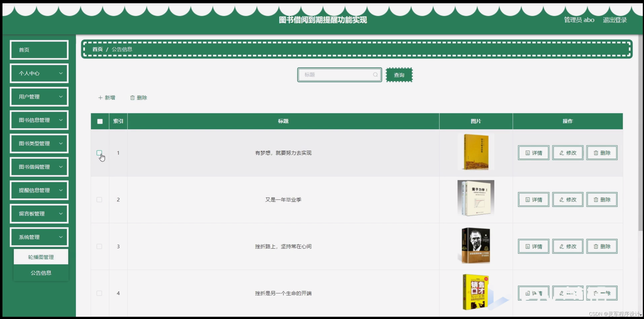644x319 pixels.
Task: Open the 量子力学 book thumbnail in row 2
Action: point(476,198)
